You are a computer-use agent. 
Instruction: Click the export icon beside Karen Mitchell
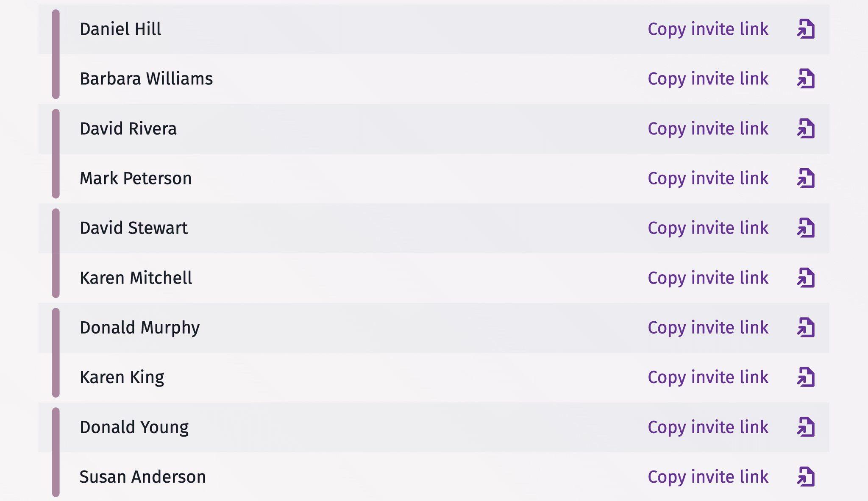point(806,278)
